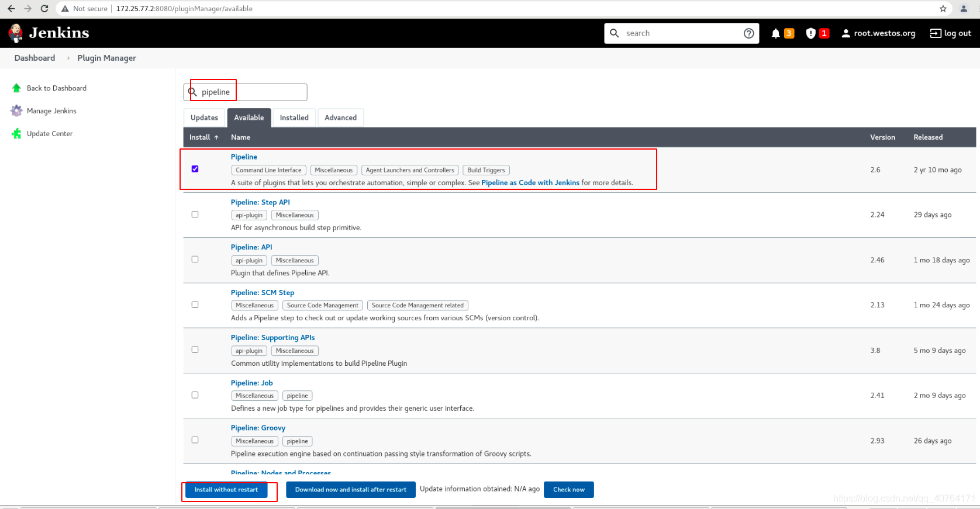Reload the page with the refresh icon
This screenshot has height=509, width=980.
[x=44, y=9]
